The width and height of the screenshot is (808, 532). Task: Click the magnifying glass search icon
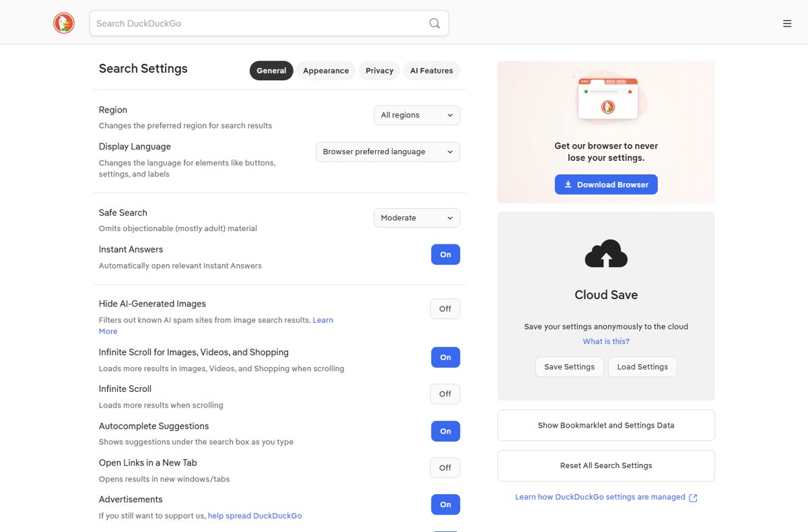[434, 23]
